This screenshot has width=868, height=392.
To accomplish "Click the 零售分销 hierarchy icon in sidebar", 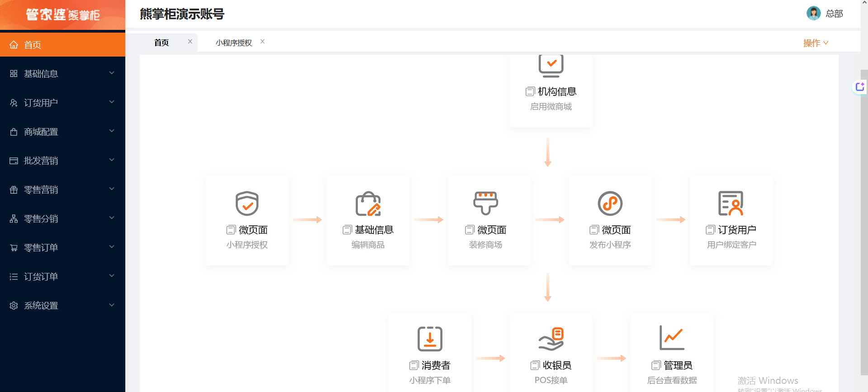I will coord(14,219).
